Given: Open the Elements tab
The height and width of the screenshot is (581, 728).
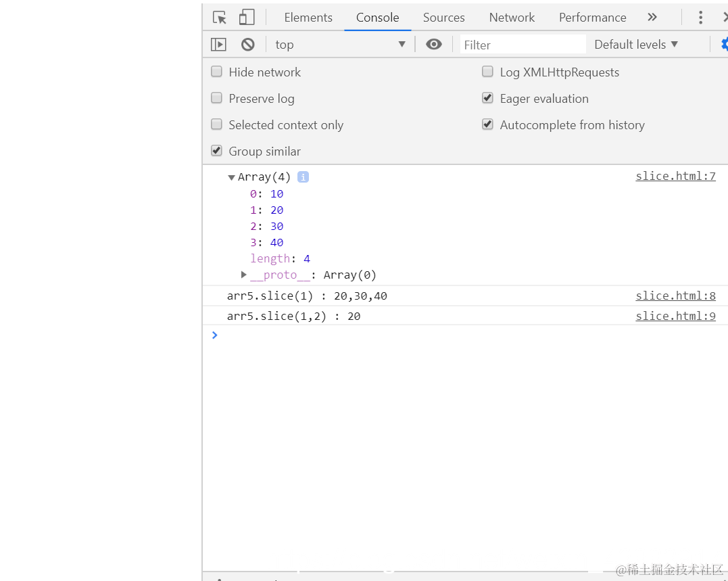Looking at the screenshot, I should tap(308, 18).
